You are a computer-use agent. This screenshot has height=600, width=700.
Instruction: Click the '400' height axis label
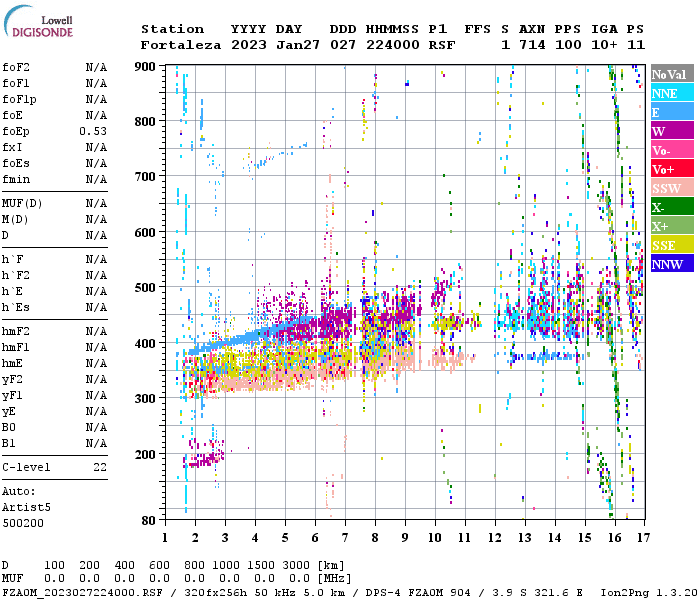(x=145, y=344)
